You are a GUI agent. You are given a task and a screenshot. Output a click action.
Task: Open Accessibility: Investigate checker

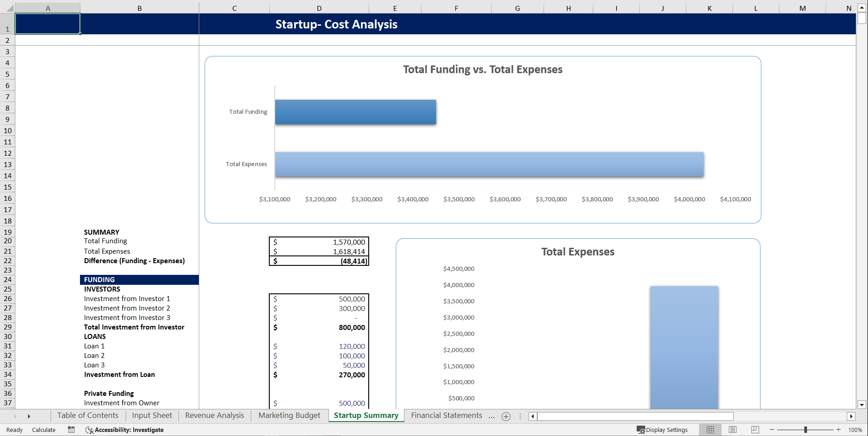click(124, 430)
